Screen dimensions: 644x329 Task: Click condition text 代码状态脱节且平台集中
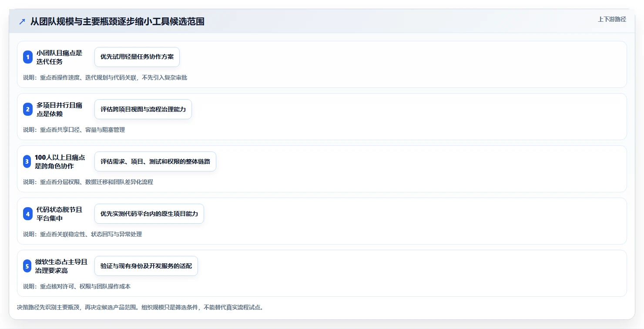pyautogui.click(x=59, y=214)
